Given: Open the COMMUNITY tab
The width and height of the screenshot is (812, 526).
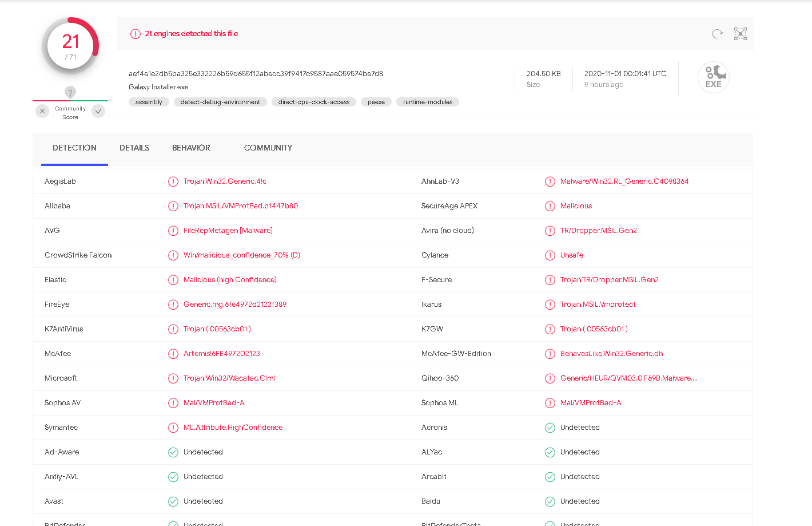Looking at the screenshot, I should tap(268, 148).
